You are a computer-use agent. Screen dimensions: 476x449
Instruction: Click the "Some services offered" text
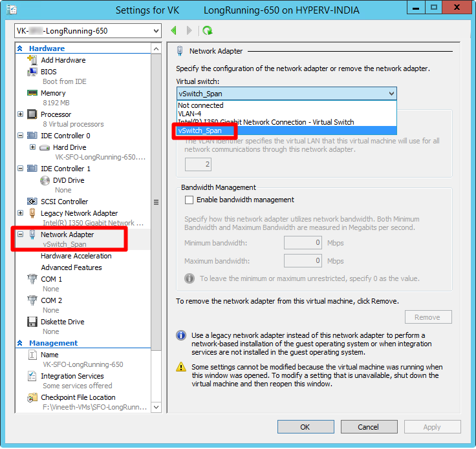(x=78, y=386)
